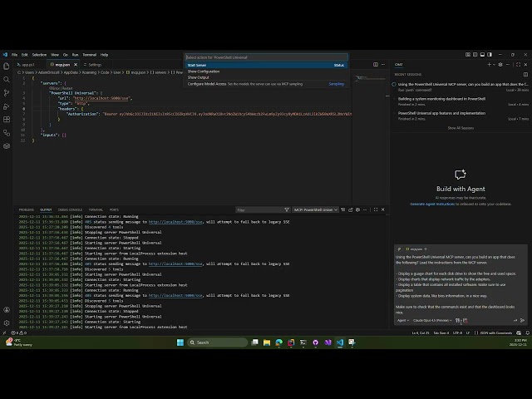
Task: Switch to the Ports panel tab
Action: click(x=114, y=209)
